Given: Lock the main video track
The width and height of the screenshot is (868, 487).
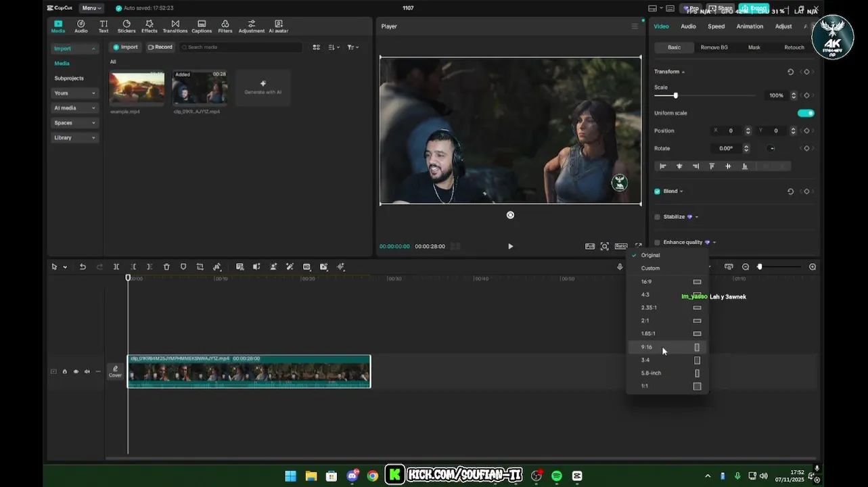Looking at the screenshot, I should tap(65, 371).
